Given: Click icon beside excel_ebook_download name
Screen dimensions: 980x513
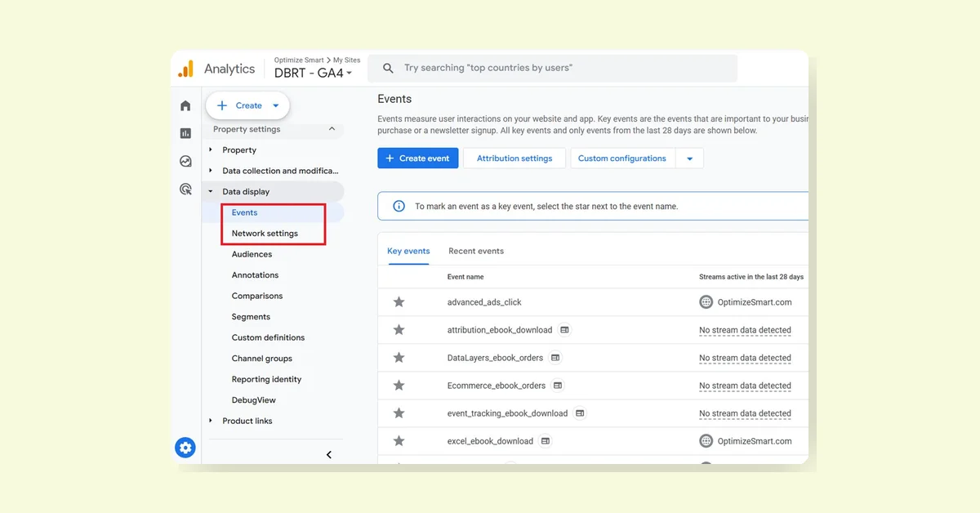Looking at the screenshot, I should pyautogui.click(x=546, y=441).
